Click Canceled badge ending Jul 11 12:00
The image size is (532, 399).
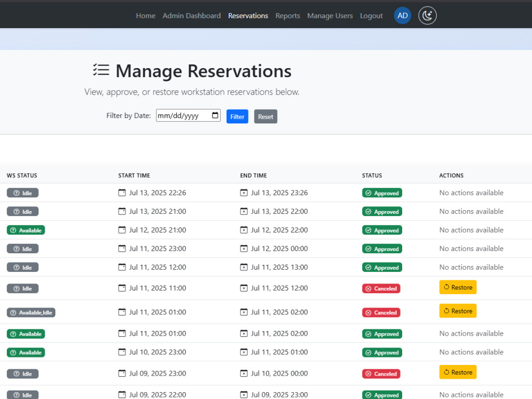point(381,288)
